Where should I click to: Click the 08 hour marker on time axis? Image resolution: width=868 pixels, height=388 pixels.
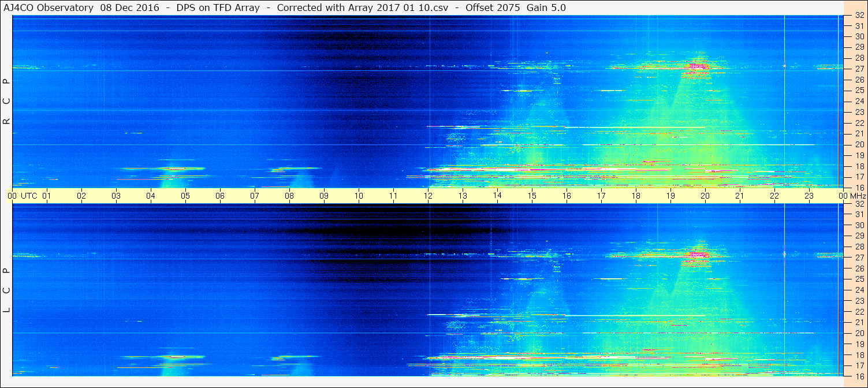click(x=289, y=196)
